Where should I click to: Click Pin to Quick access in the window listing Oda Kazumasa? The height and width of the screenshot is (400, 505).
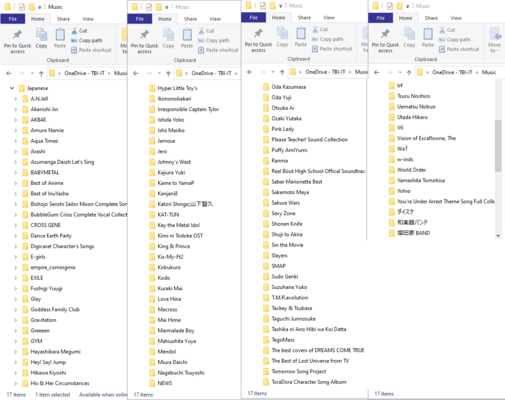[258, 41]
